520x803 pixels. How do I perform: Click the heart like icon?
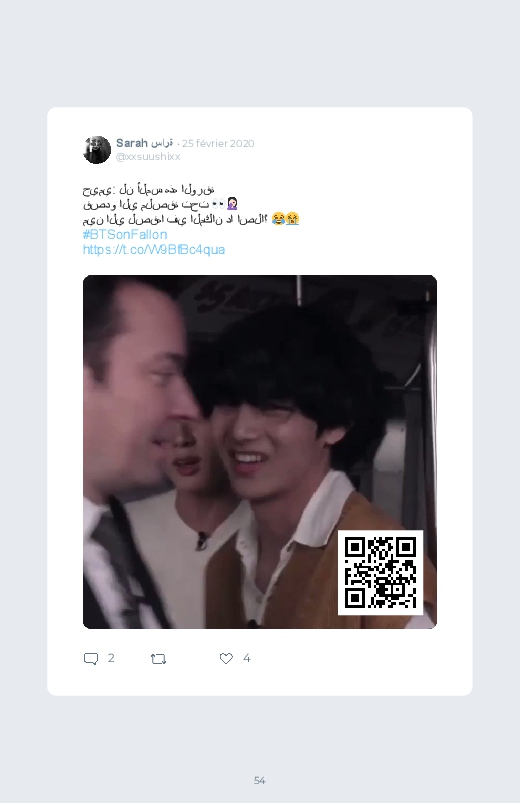click(x=226, y=659)
